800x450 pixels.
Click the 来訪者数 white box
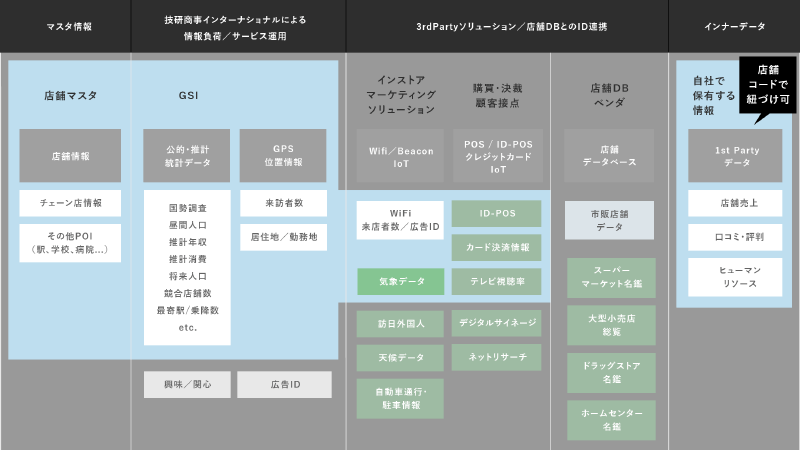coord(285,203)
